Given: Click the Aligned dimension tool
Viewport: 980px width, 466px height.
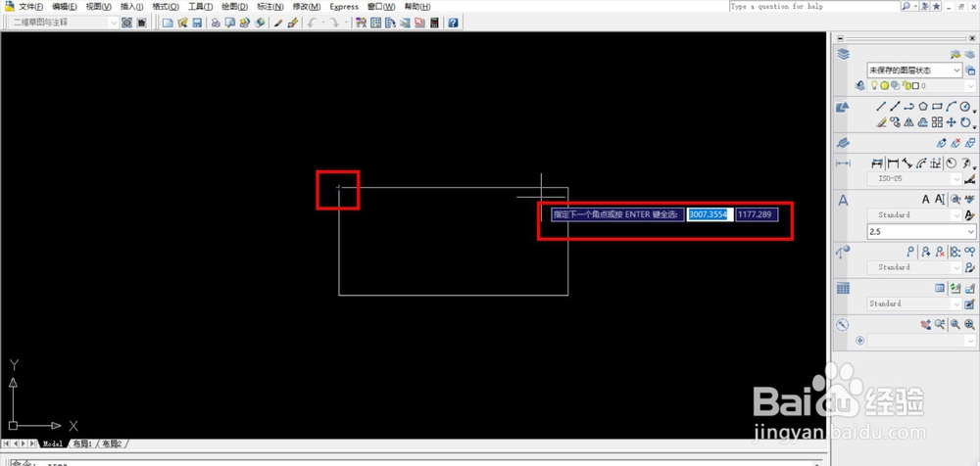Looking at the screenshot, I should pos(906,163).
